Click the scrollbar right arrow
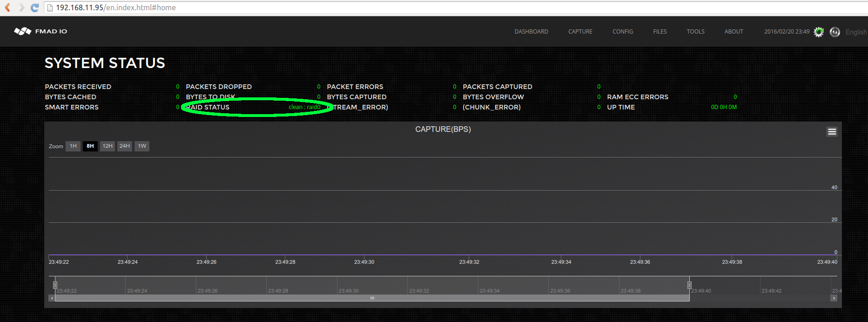 point(834,298)
